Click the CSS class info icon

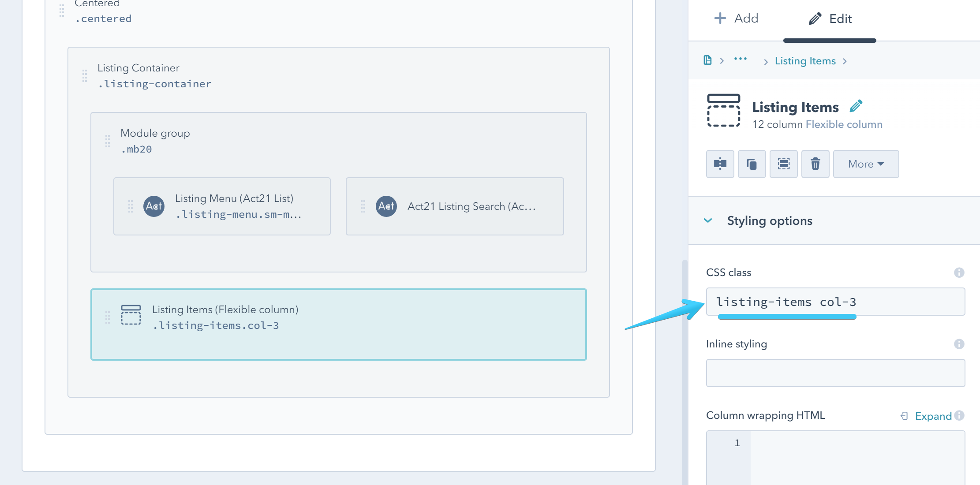[x=959, y=272]
